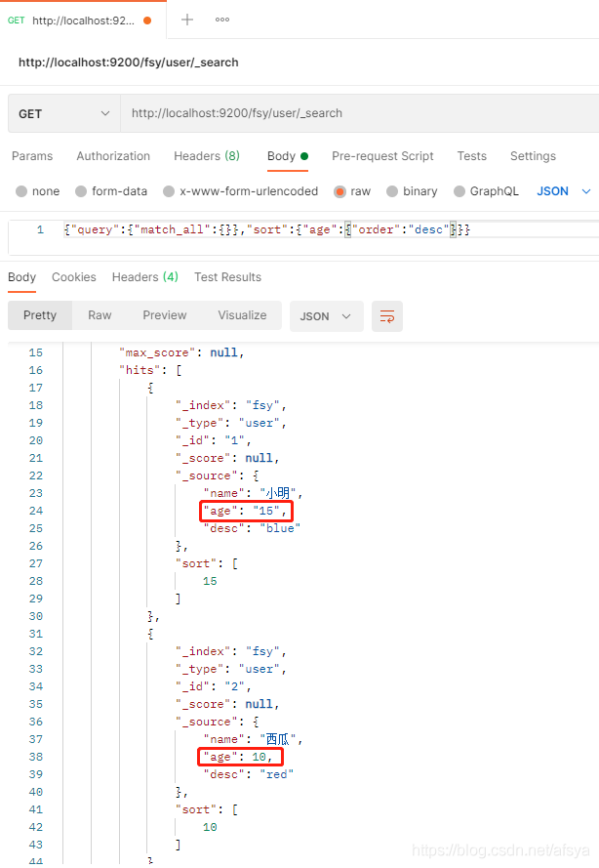599x868 pixels.
Task: Open the request body JSON format dropdown
Action: click(564, 191)
